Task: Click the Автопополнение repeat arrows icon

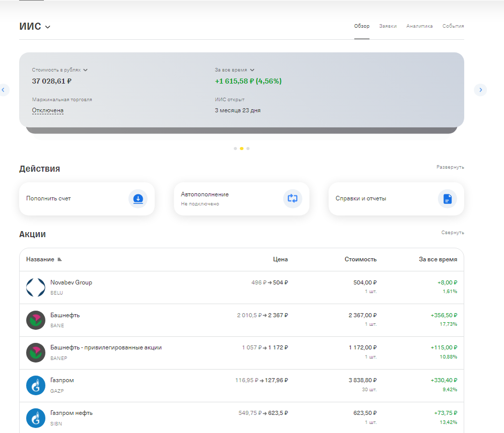Action: (x=293, y=199)
